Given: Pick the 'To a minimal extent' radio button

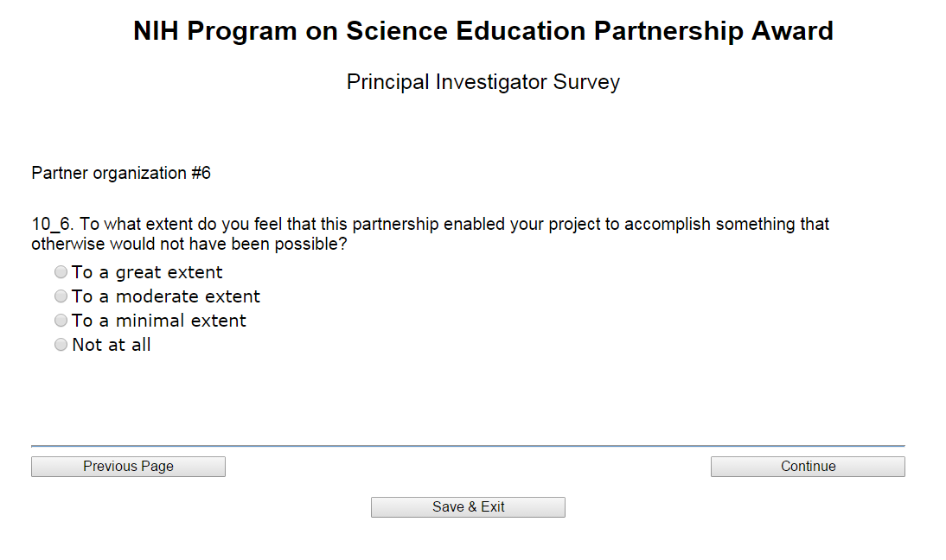Looking at the screenshot, I should click(61, 321).
